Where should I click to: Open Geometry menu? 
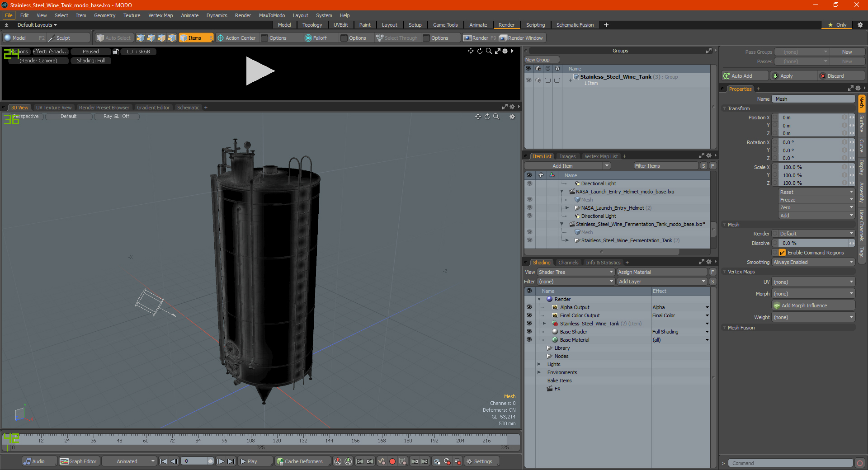tap(104, 15)
